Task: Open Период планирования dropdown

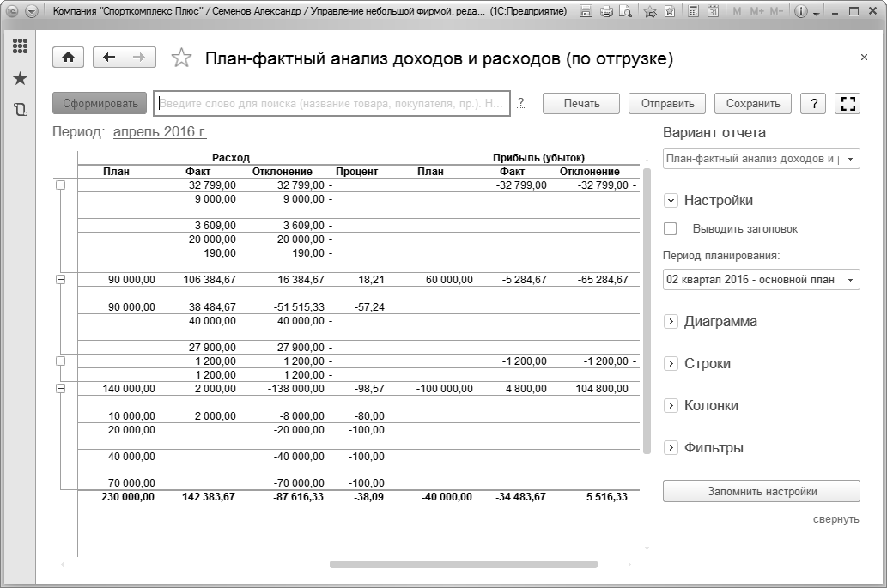Action: pos(850,280)
